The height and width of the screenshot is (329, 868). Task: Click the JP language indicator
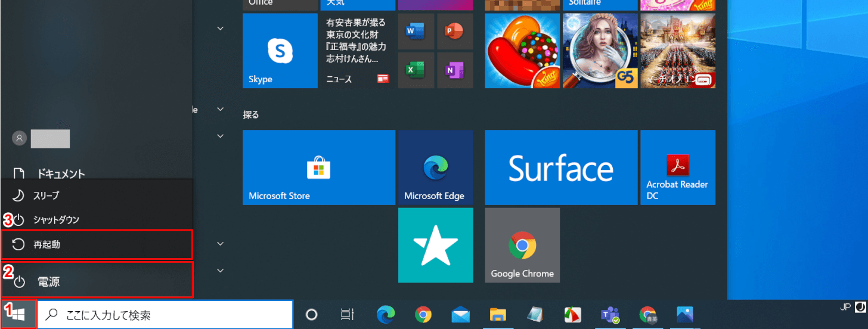point(845,308)
